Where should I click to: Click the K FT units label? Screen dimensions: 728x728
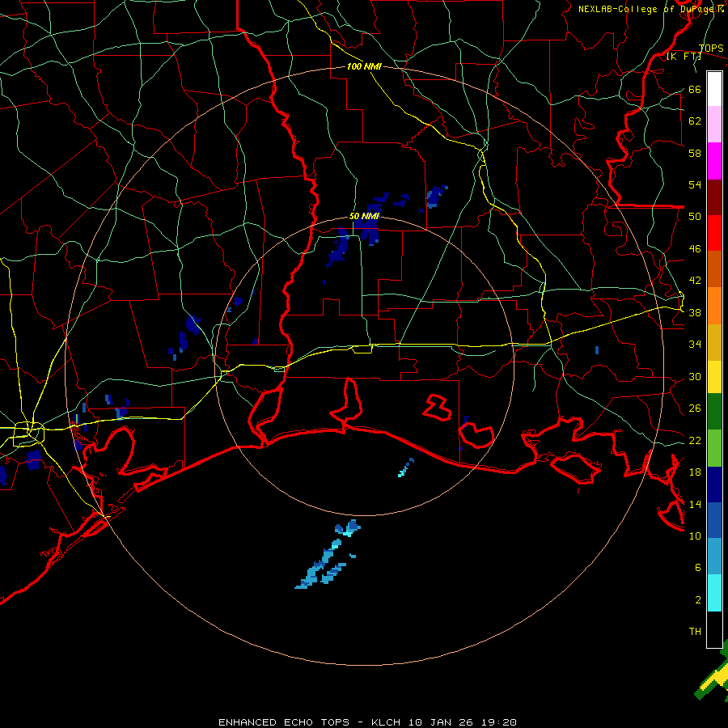point(684,57)
